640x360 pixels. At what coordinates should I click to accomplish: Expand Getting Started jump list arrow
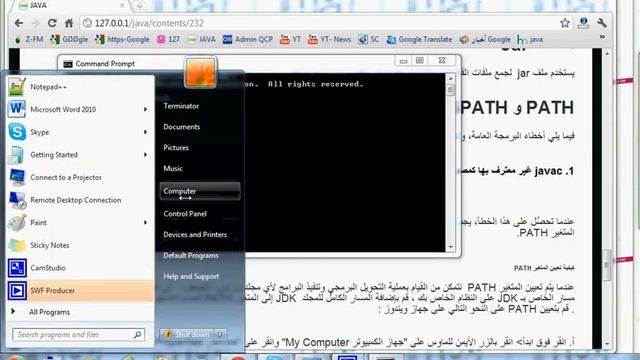pyautogui.click(x=145, y=155)
